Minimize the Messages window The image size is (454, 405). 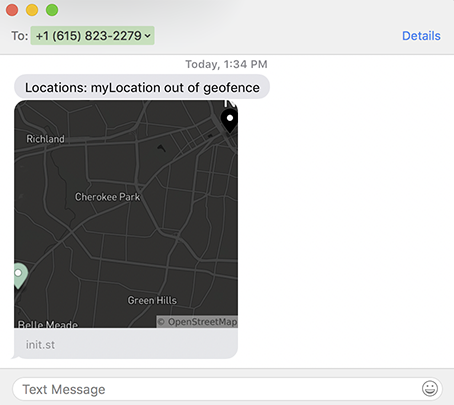(32, 10)
